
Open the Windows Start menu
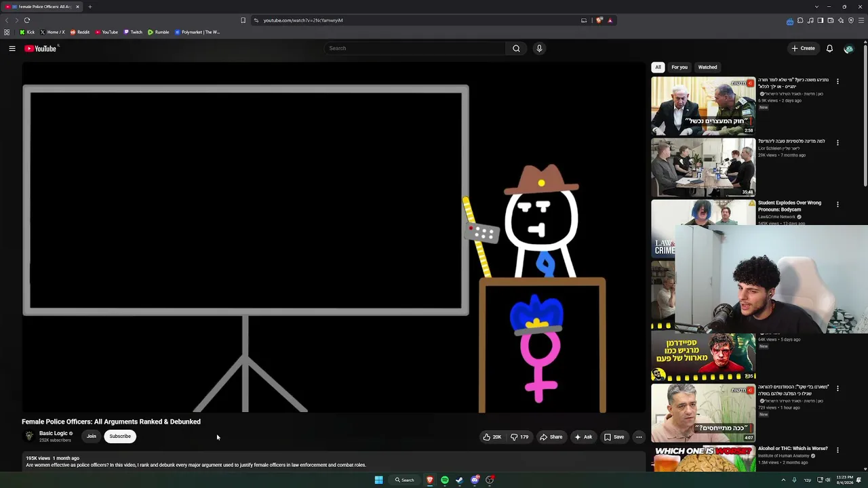tap(379, 480)
